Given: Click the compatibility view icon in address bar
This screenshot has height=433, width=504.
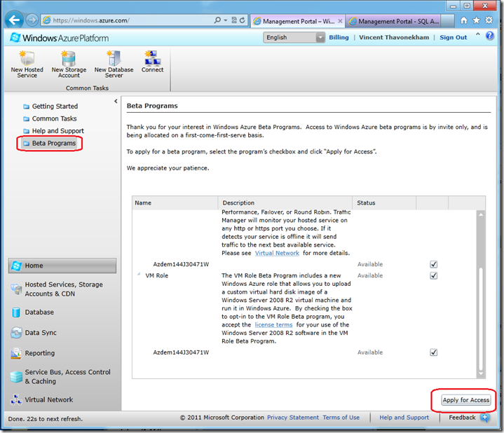Looking at the screenshot, I should point(234,20).
